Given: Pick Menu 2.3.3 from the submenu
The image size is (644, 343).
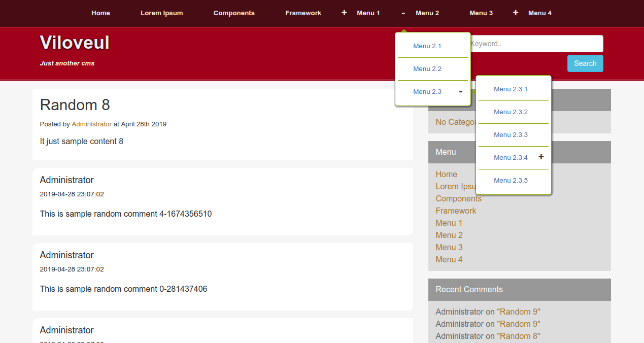Looking at the screenshot, I should (511, 135).
